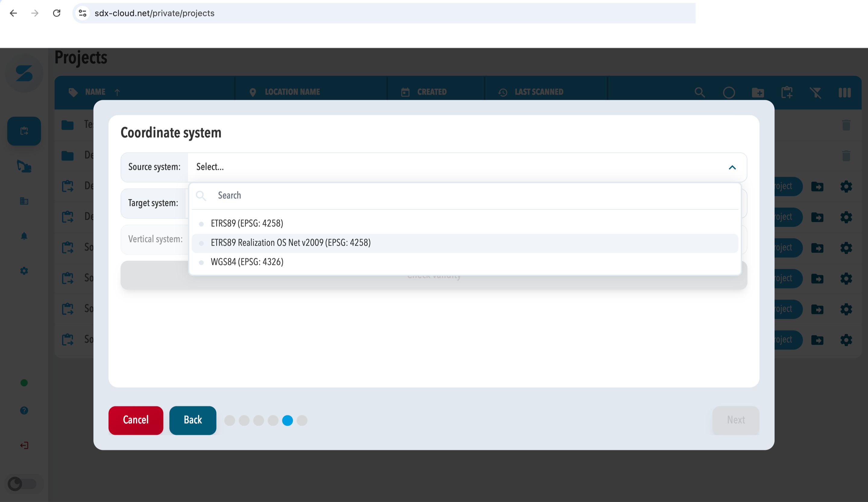The image size is (868, 502).
Task: Create new folder icon in header
Action: pos(758,92)
